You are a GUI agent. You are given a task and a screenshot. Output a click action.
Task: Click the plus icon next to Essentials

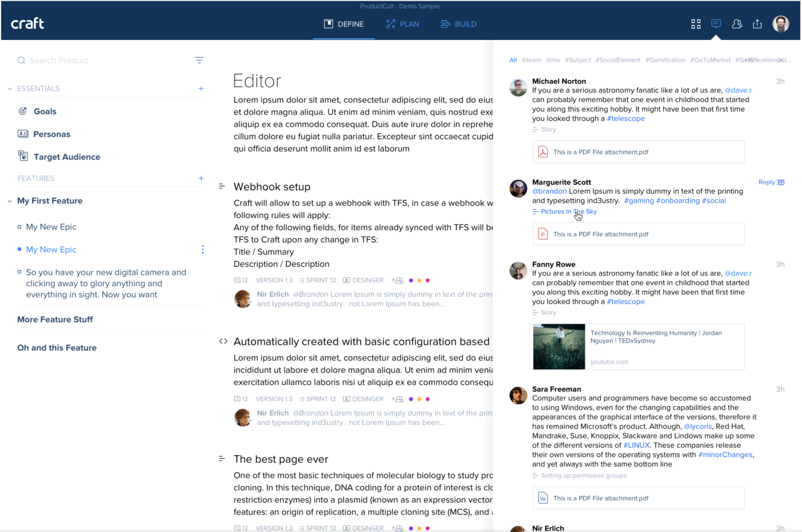coord(201,88)
